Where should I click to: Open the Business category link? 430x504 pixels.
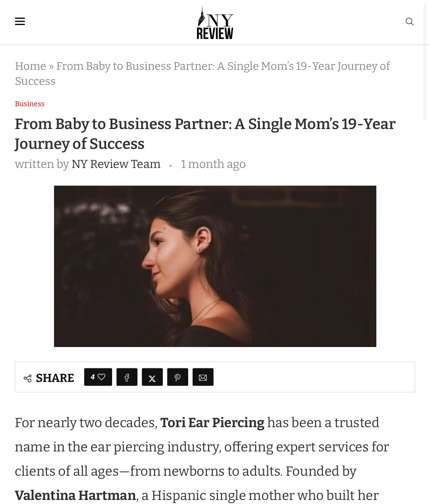point(30,104)
